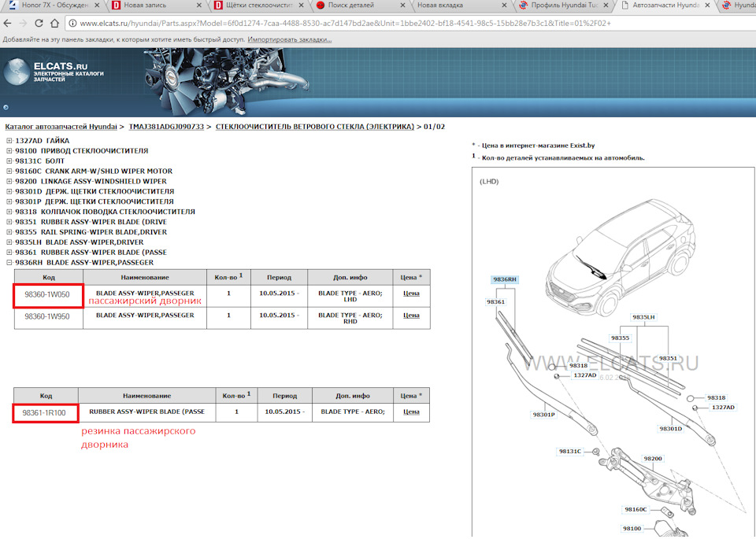This screenshot has height=539, width=756.
Task: Expand the 98160C CRANK ARM row
Action: click(x=9, y=171)
